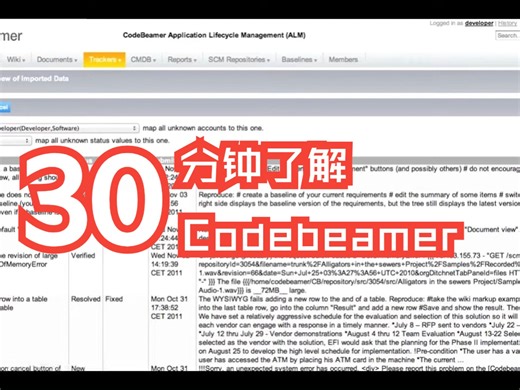
Task: Open the Developer account mapping dropdown
Action: click(68, 128)
